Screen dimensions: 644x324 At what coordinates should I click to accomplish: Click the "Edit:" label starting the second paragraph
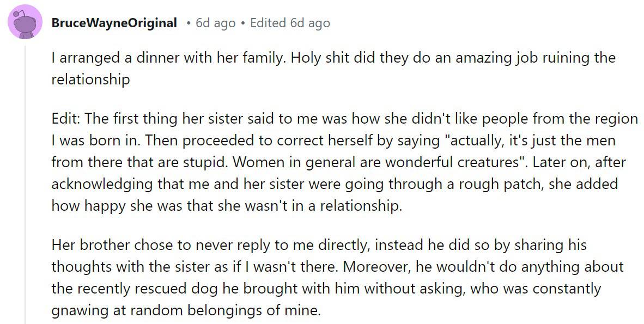(65, 119)
